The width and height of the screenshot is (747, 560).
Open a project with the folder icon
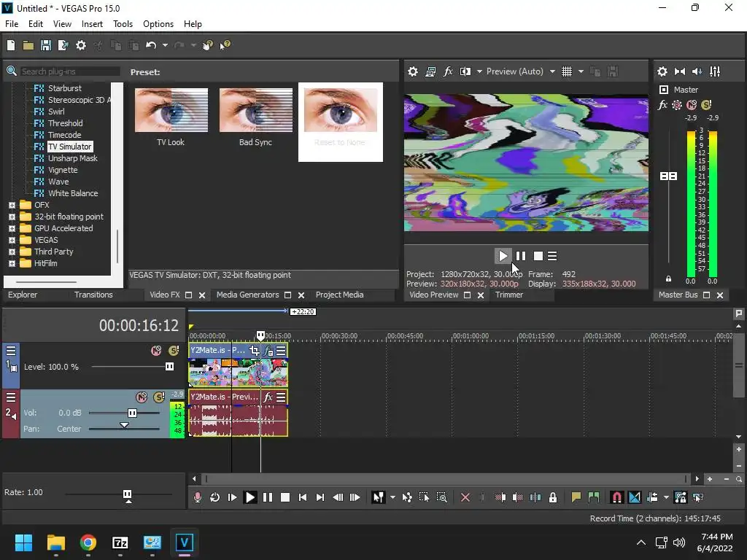[x=28, y=45]
